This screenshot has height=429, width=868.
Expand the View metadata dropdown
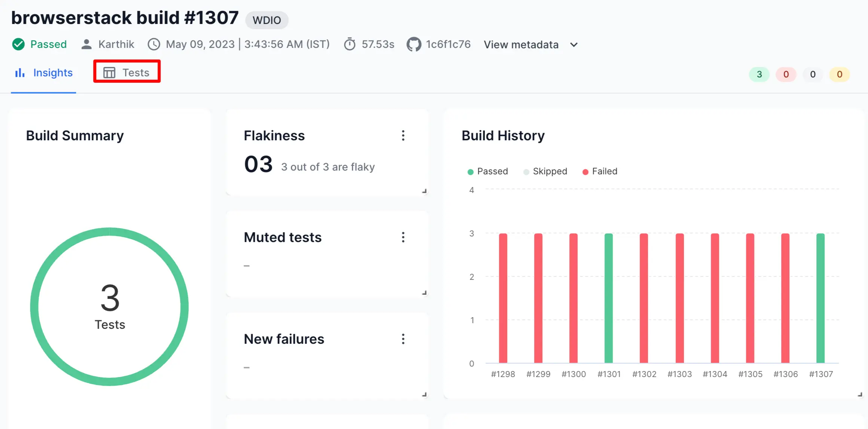(x=521, y=45)
